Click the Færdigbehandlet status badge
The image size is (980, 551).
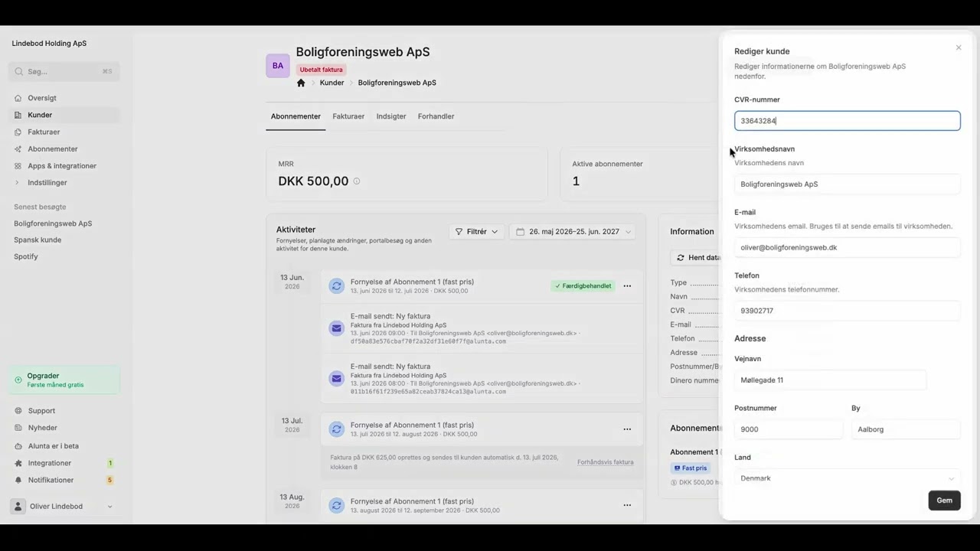(x=583, y=285)
